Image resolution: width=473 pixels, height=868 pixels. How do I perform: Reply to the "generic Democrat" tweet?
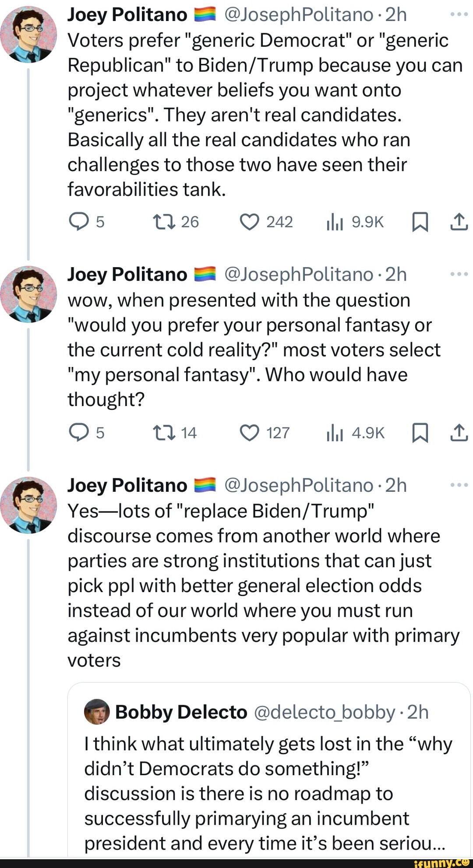point(78,222)
